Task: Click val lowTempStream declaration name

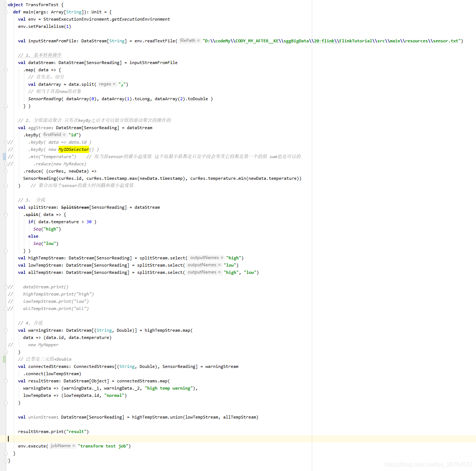Action: pyautogui.click(x=44, y=265)
